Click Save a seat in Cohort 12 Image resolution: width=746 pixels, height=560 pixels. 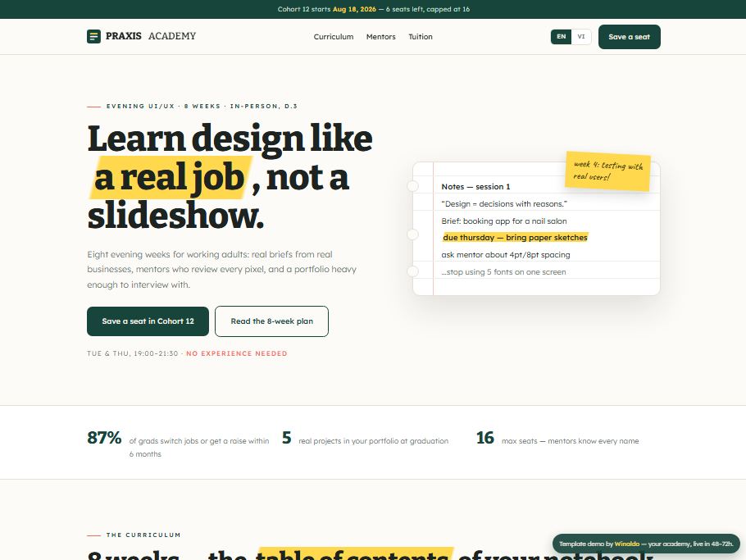(x=148, y=321)
